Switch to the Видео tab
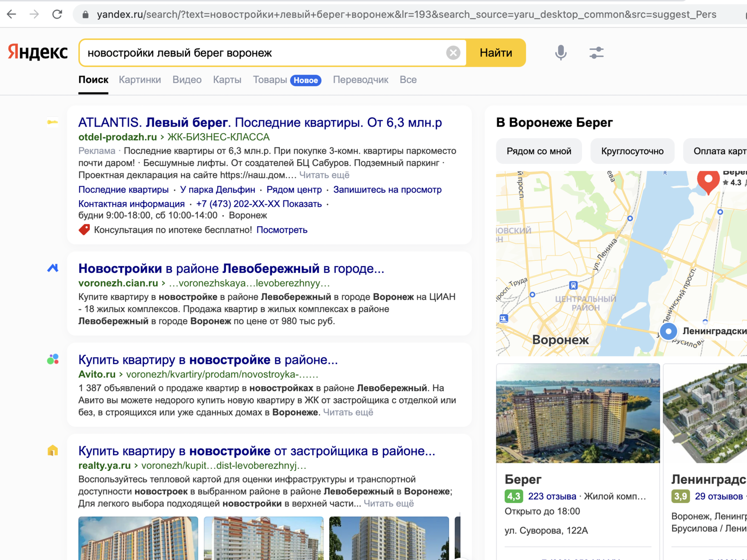747x560 pixels. pyautogui.click(x=187, y=80)
